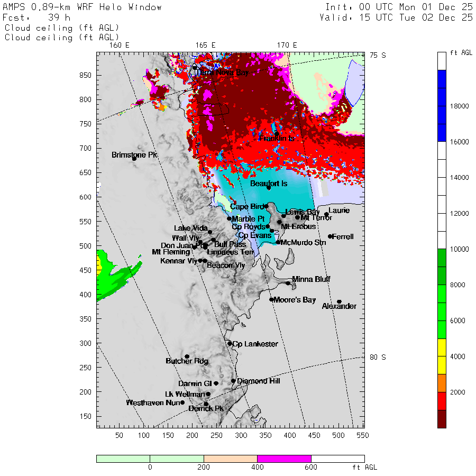The height and width of the screenshot is (476, 476).
Task: Click the Beaufort Is marker dot
Action: tap(269, 188)
